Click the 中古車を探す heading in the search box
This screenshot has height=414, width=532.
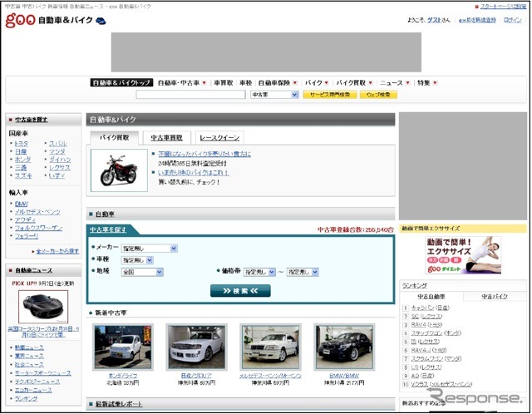[108, 230]
